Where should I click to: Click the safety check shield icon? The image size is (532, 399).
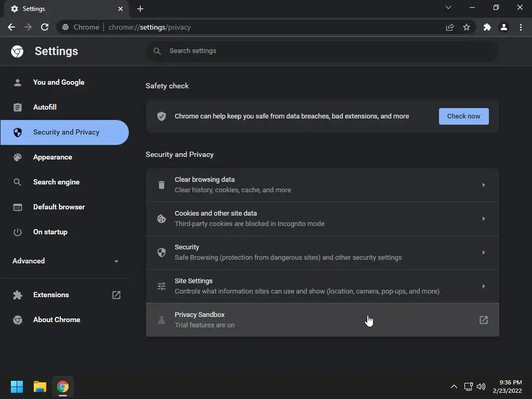pyautogui.click(x=162, y=116)
